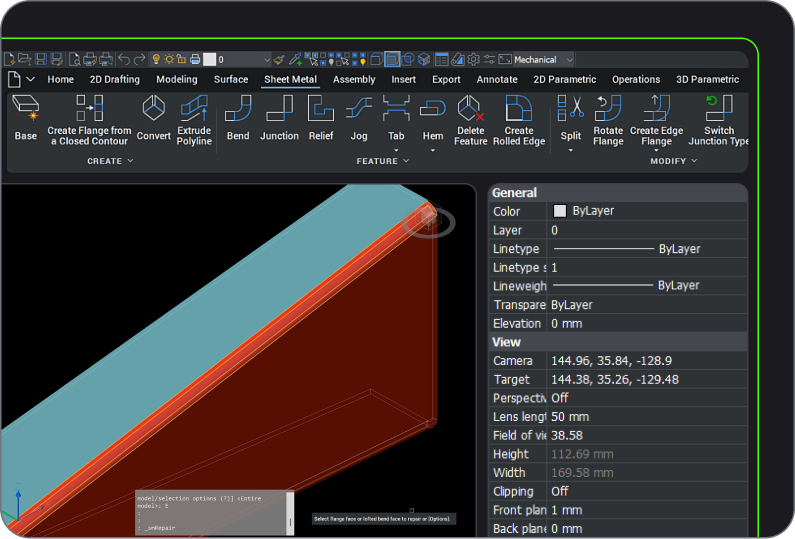Select the shaded-with-edges visual style cube icon
Image resolution: width=795 pixels, height=539 pixels.
(392, 59)
